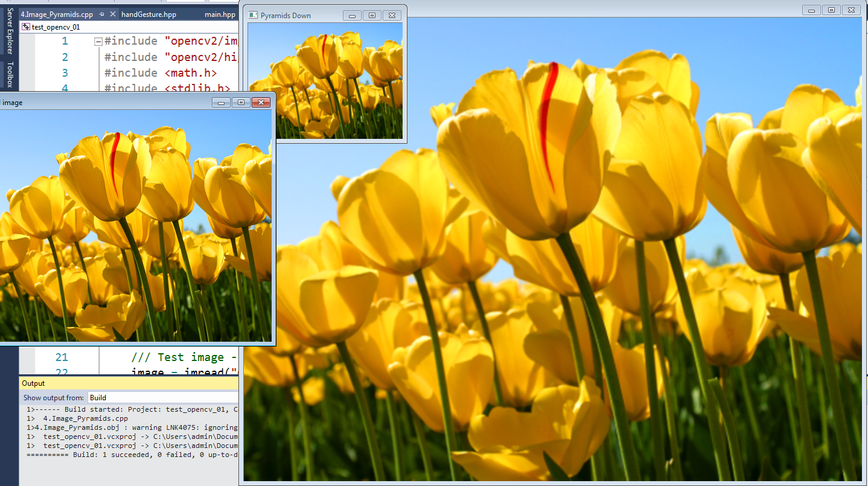Image resolution: width=868 pixels, height=486 pixels.
Task: Click the Output panel title bar
Action: click(121, 383)
